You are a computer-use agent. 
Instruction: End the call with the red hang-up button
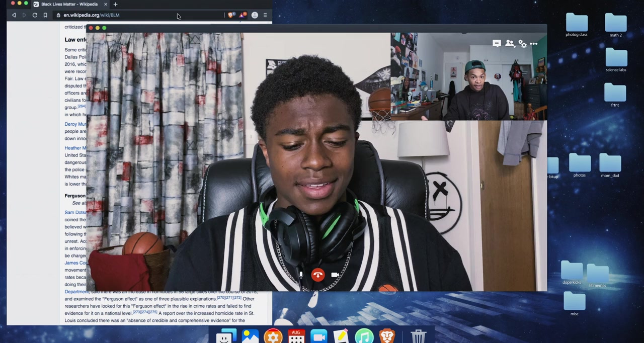click(317, 275)
